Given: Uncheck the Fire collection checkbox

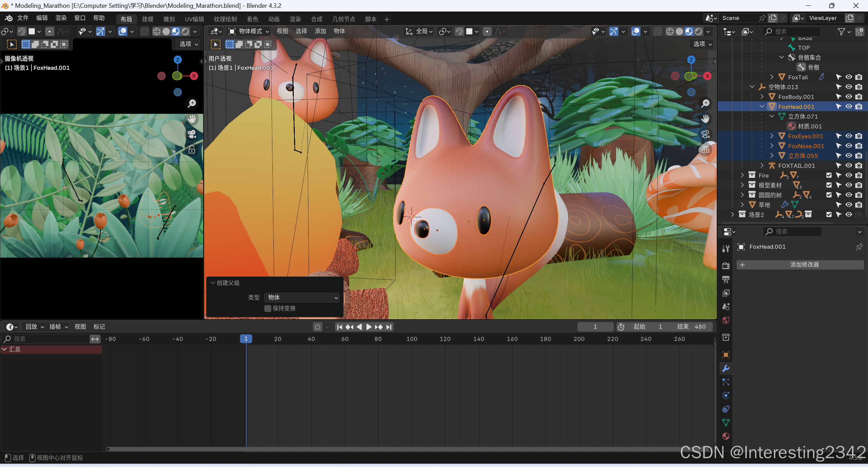Looking at the screenshot, I should pos(829,175).
